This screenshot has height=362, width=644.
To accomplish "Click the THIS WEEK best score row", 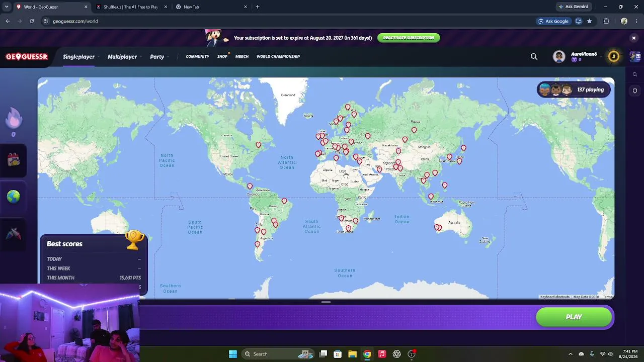I will [x=94, y=268].
